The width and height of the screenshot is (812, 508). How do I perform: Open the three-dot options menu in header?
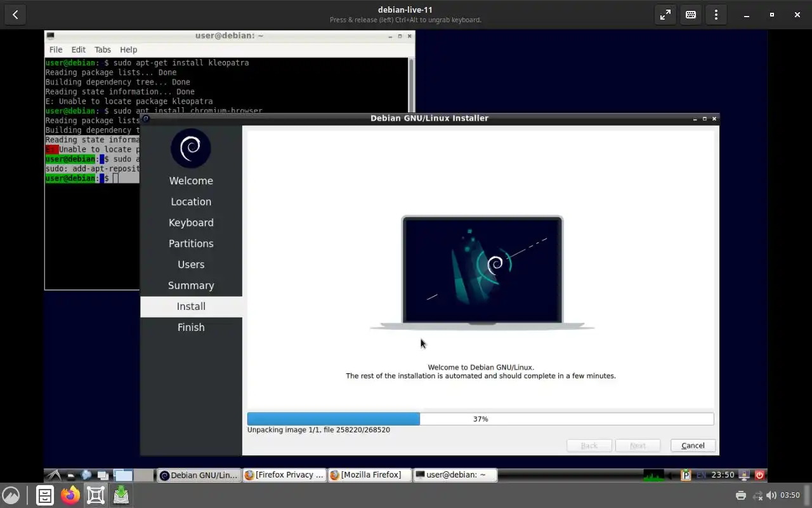coord(716,15)
